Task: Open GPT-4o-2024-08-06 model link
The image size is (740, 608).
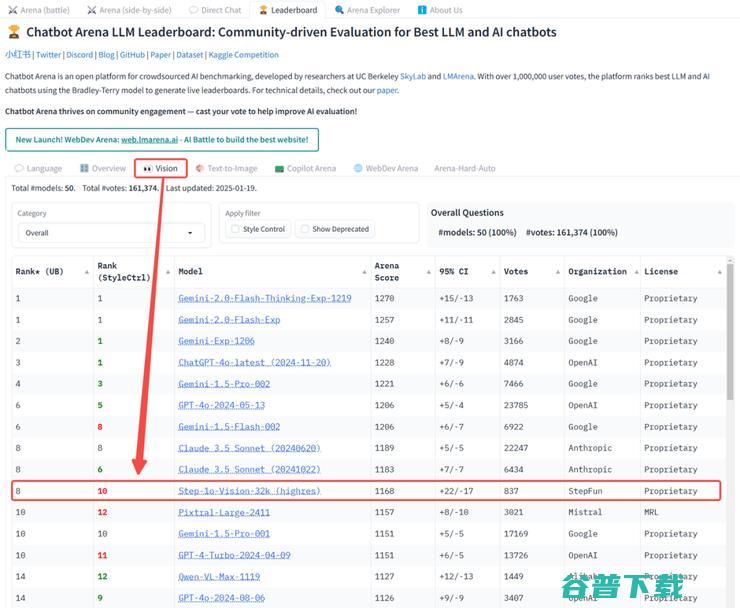Action: pos(222,598)
